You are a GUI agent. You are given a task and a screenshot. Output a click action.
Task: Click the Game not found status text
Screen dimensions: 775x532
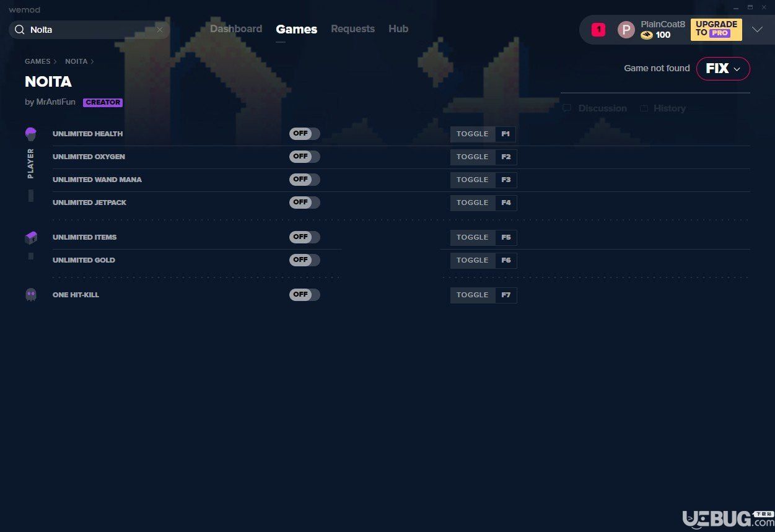point(657,68)
